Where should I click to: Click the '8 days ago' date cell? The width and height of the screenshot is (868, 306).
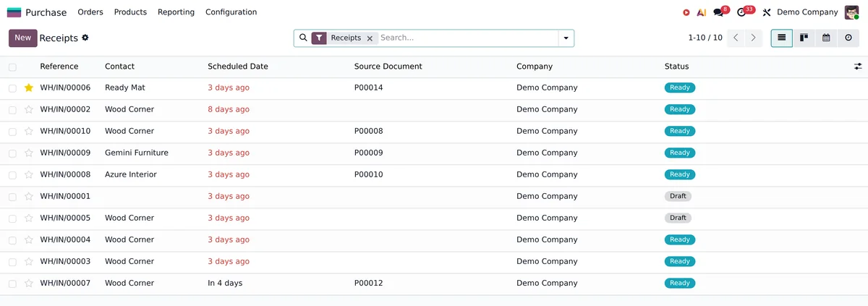click(229, 109)
